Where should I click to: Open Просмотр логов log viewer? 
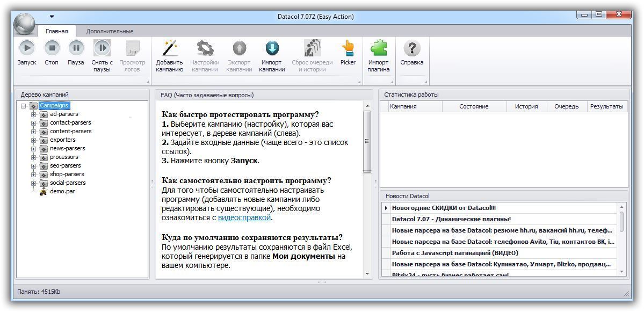(x=132, y=48)
